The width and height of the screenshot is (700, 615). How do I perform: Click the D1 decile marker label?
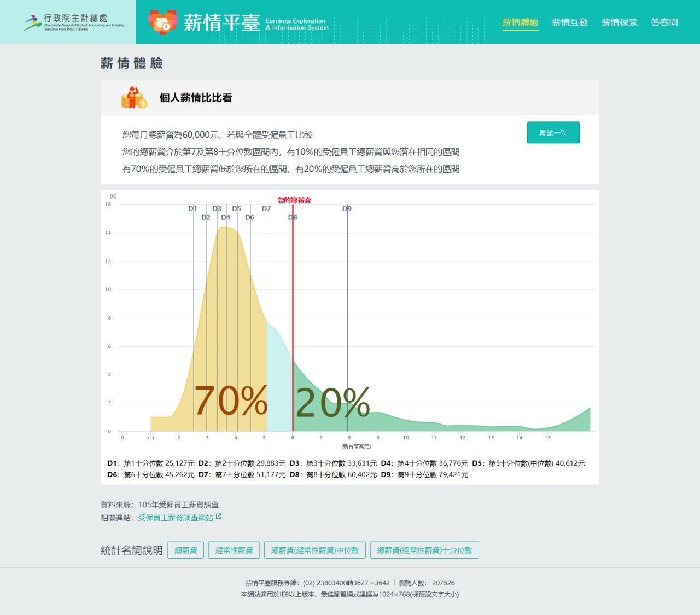click(x=192, y=209)
